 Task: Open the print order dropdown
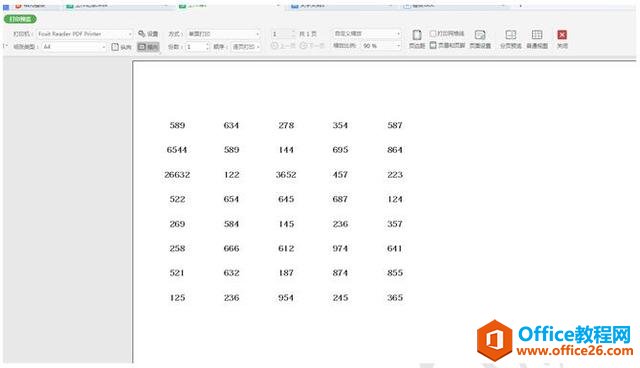246,47
